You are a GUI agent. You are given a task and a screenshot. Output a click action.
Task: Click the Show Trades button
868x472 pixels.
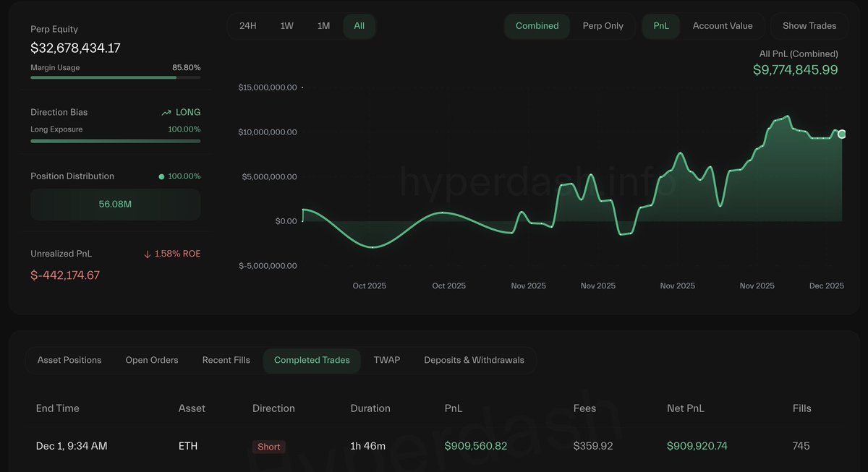pyautogui.click(x=809, y=26)
